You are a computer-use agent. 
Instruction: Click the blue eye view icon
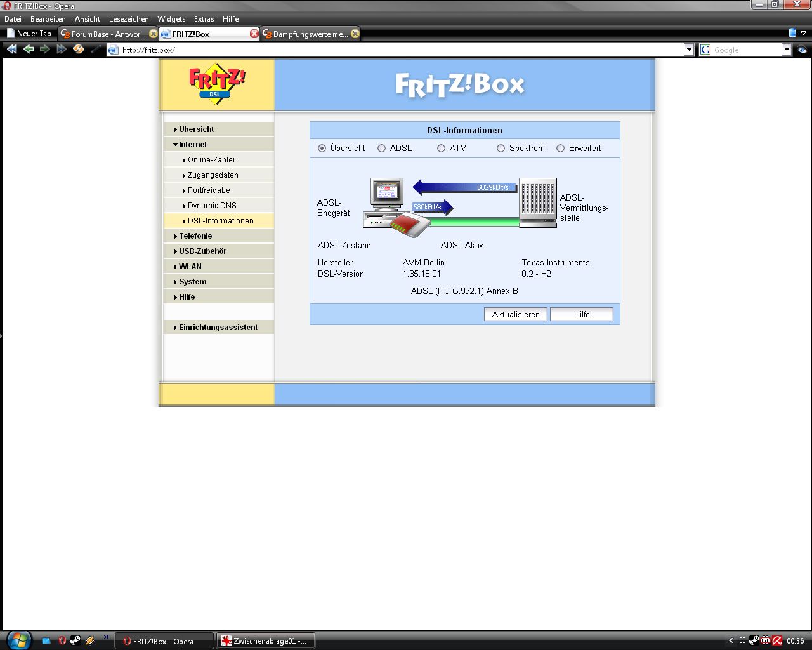click(x=802, y=50)
